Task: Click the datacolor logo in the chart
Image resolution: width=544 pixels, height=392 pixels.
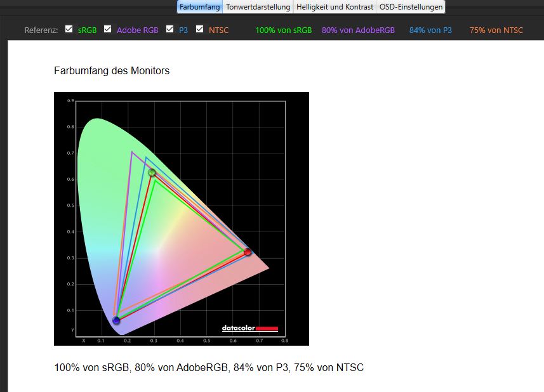Action: (x=250, y=328)
